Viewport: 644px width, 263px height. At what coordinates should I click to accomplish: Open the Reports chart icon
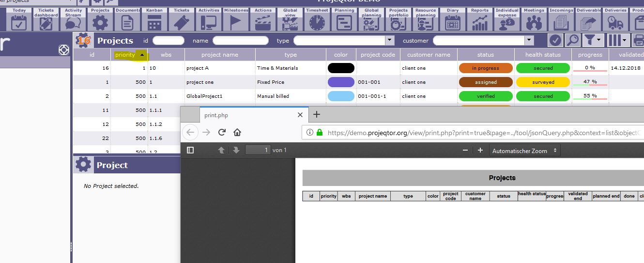tap(480, 22)
